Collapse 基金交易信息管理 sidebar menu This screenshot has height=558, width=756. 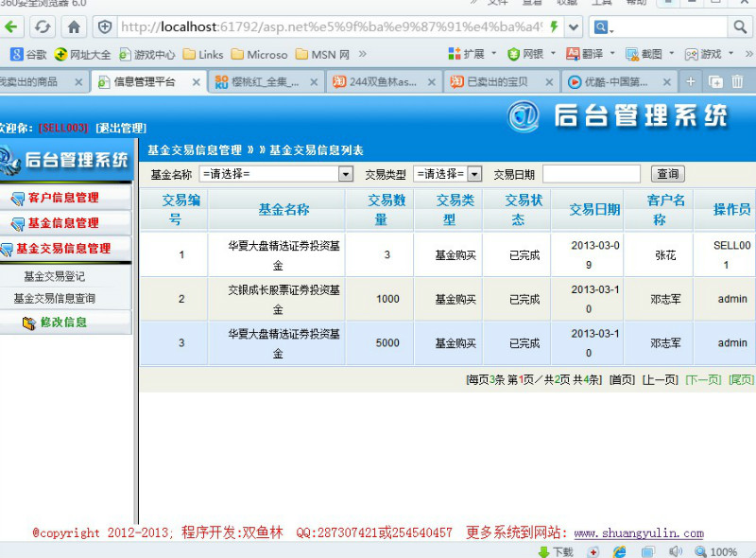click(x=65, y=249)
